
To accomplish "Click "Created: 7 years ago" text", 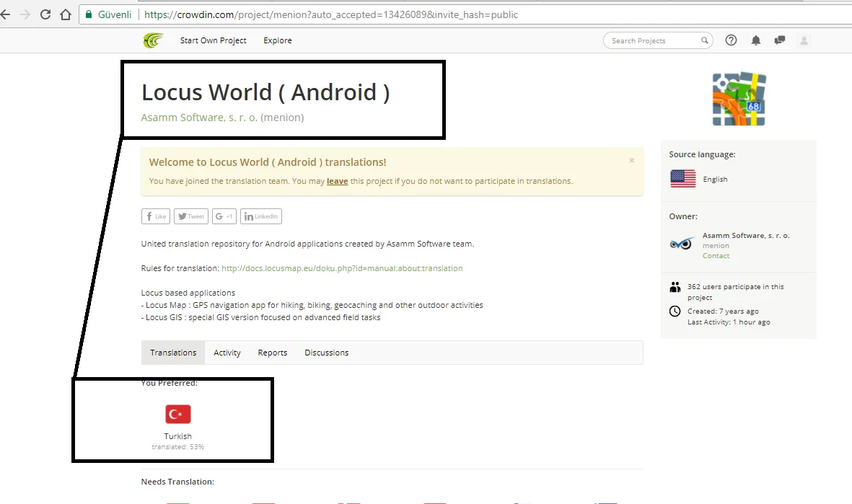I will pyautogui.click(x=723, y=311).
